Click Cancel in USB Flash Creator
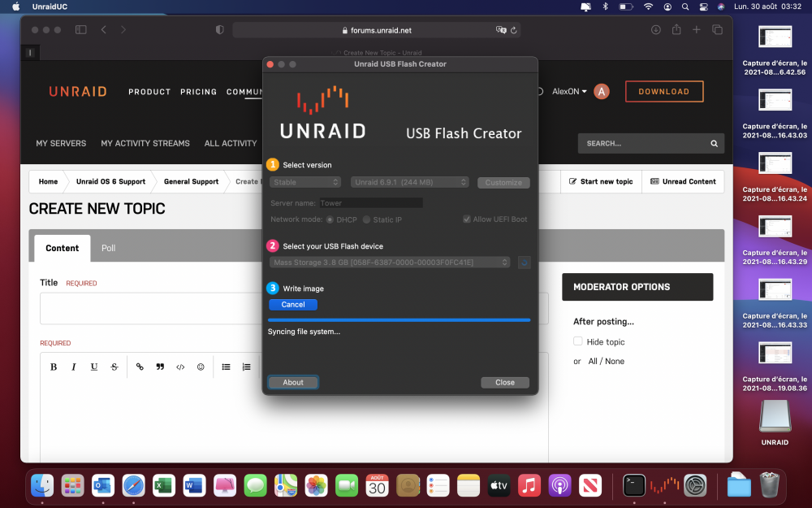Screen dimensions: 812x508 click(292, 304)
